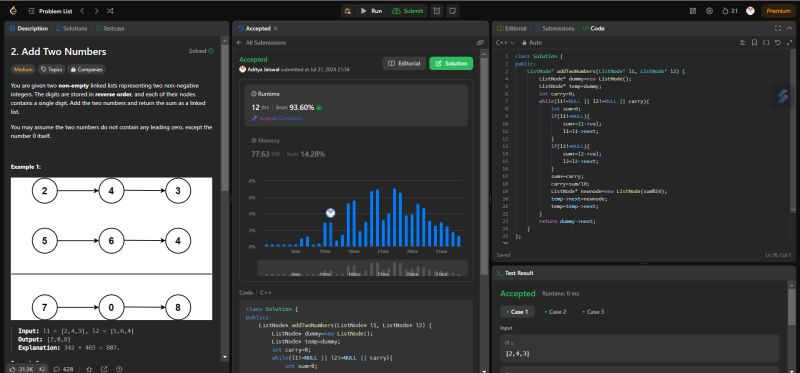Image resolution: width=800 pixels, height=373 pixels.
Task: Select Case 2 test case
Action: (x=555, y=312)
